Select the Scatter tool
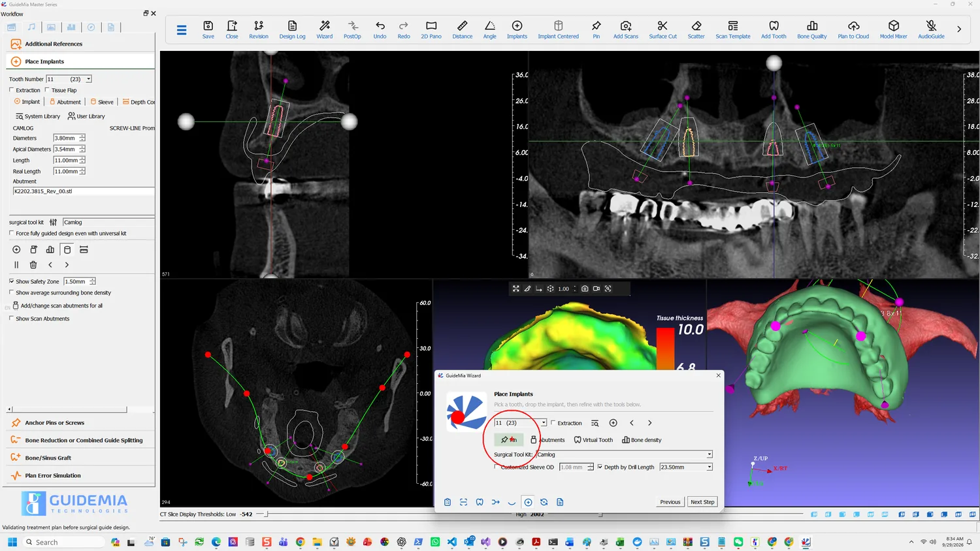Image resolution: width=980 pixels, height=551 pixels. coord(696,29)
